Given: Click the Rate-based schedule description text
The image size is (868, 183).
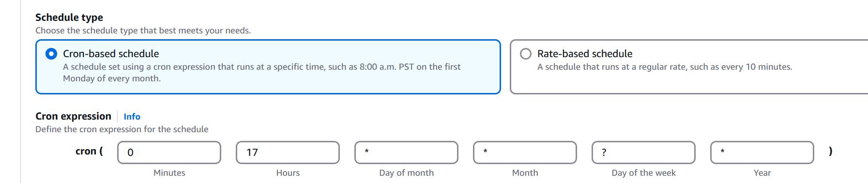Looking at the screenshot, I should click(x=665, y=67).
